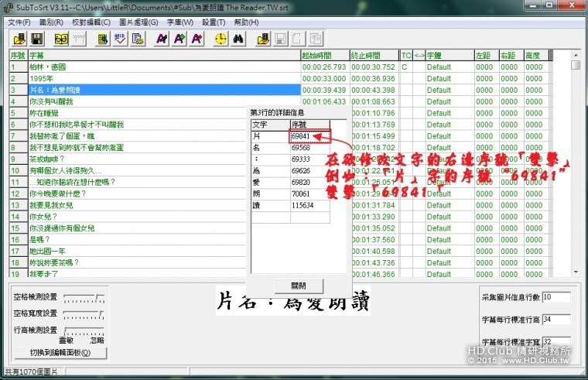The width and height of the screenshot is (588, 380).
Task: Click the 文字 column header in detail dialog
Action: pyautogui.click(x=271, y=125)
